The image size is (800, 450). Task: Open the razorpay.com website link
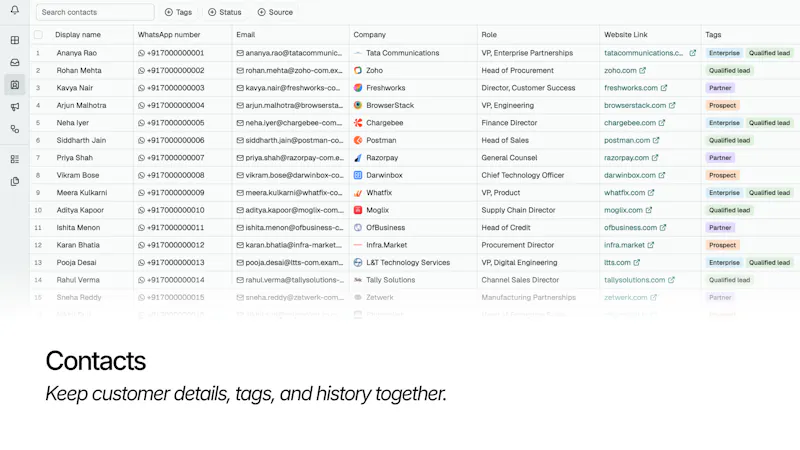pos(627,158)
